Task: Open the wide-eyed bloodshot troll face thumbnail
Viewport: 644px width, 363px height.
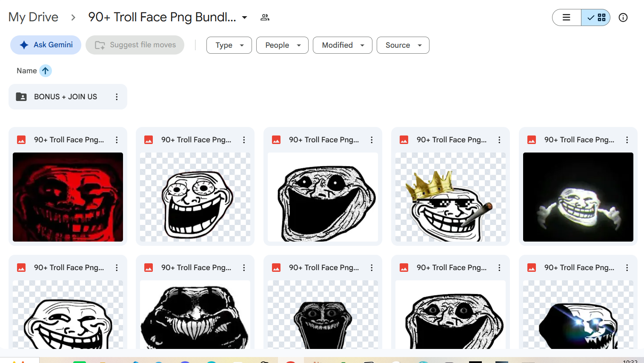Action: [x=195, y=197]
